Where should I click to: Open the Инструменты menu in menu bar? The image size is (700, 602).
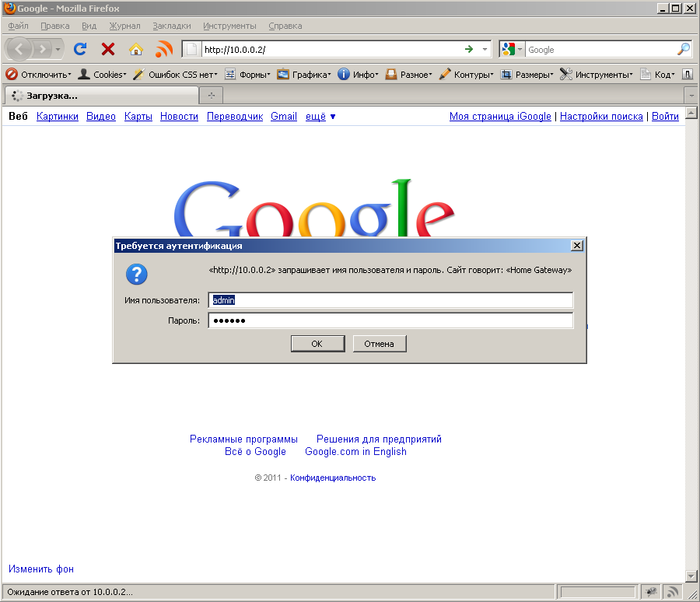click(x=229, y=26)
